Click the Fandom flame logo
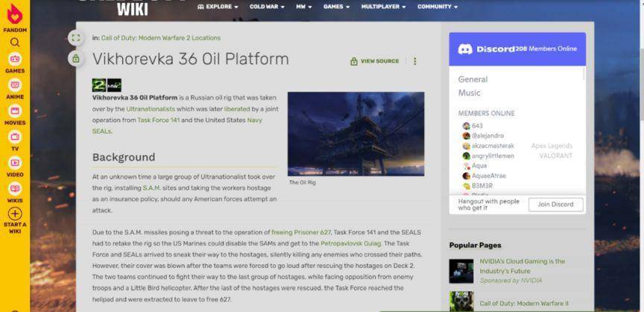This screenshot has height=312, width=644. 14,14
